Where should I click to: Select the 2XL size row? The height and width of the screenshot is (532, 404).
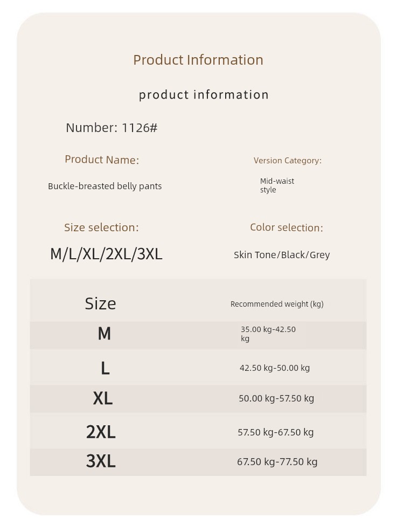tap(198, 431)
